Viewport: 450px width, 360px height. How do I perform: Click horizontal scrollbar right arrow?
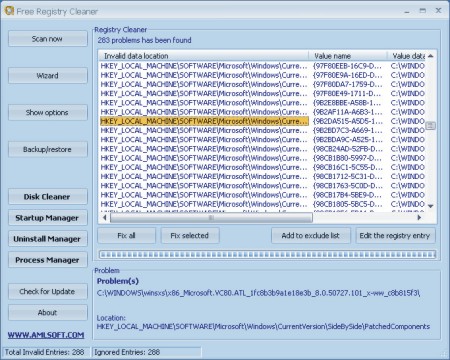click(x=419, y=218)
